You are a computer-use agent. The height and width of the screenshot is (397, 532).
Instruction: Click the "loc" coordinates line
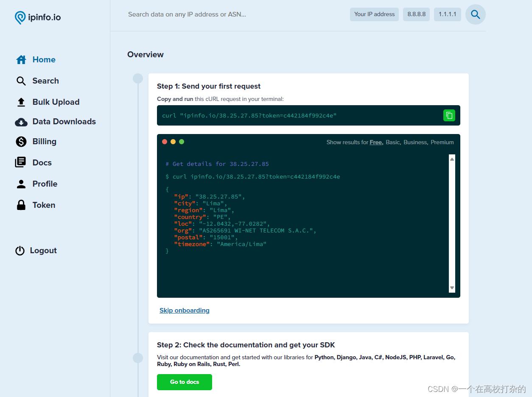[222, 224]
